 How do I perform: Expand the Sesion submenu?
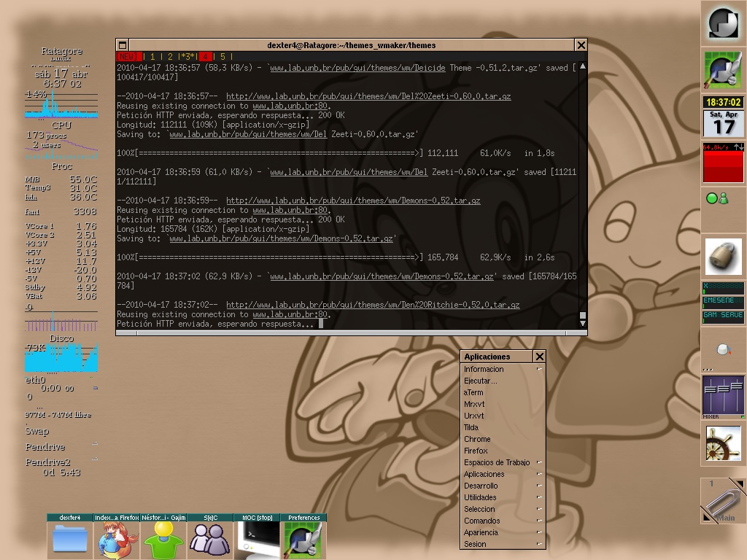(x=503, y=544)
